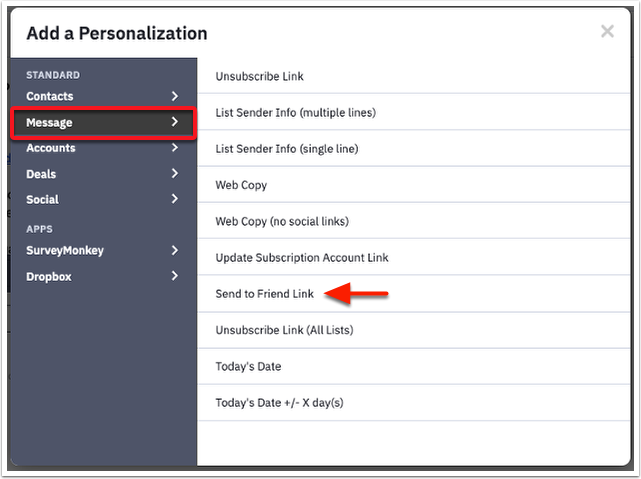Expand the SurveyMonkey app chevron
The image size is (641, 479).
pyautogui.click(x=174, y=250)
